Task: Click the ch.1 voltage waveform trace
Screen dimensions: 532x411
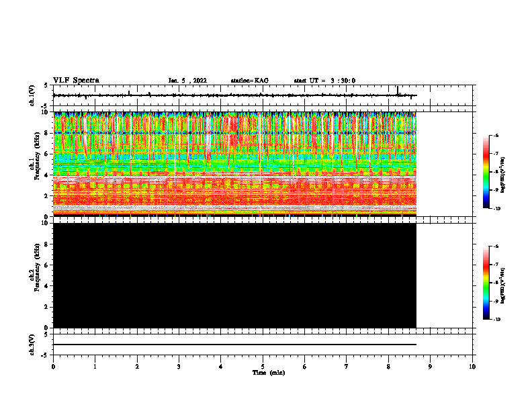Action: [x=235, y=95]
